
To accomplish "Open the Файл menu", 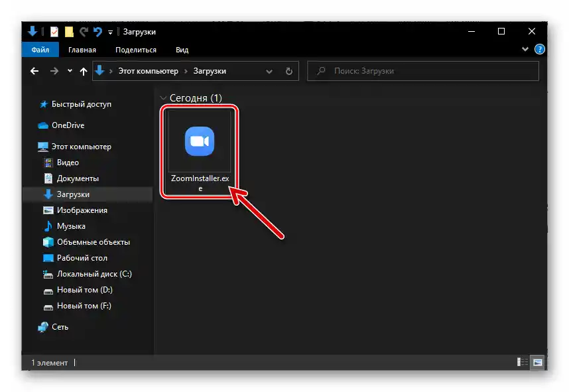I will click(40, 49).
